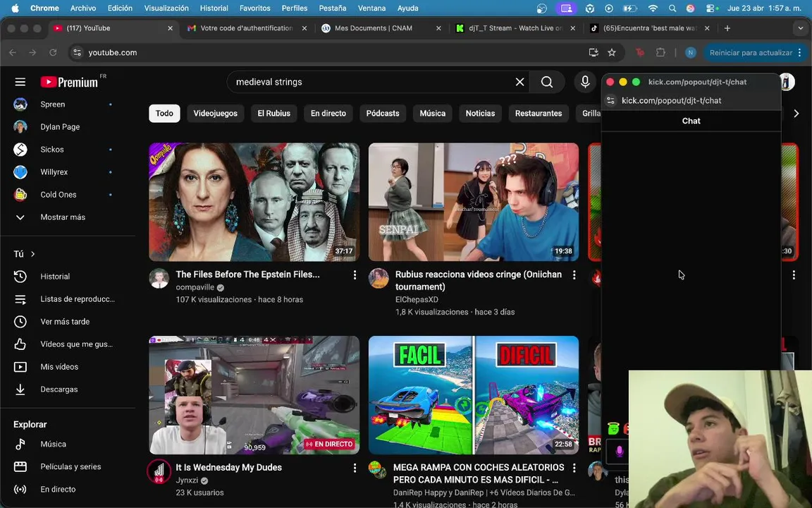Clear the search box with the X icon
The height and width of the screenshot is (508, 812).
(x=520, y=82)
